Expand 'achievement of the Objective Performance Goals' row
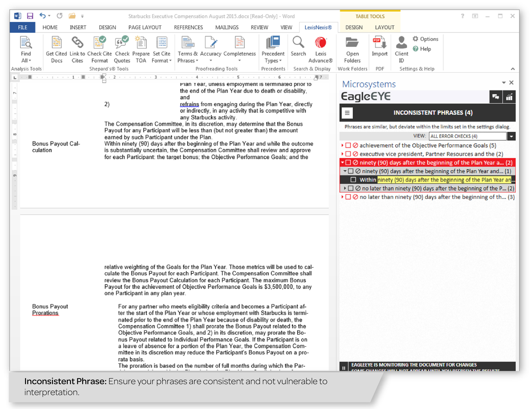532x409 pixels. pos(343,145)
